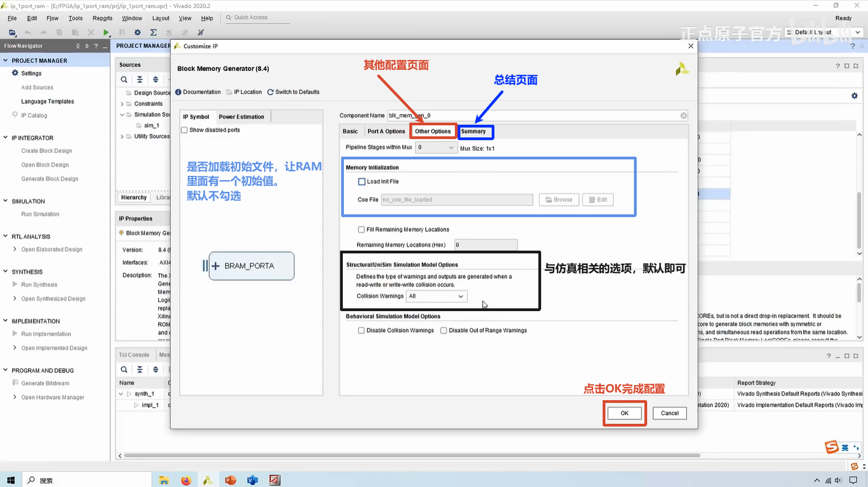Click the Windows Start button
Viewport: 868px width, 487px height.
point(11,480)
